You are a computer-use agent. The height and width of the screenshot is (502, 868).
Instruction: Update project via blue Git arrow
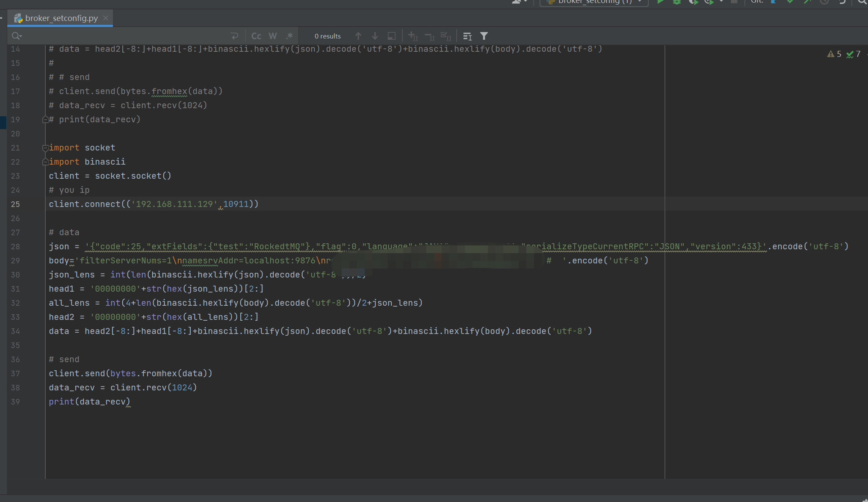[774, 2]
